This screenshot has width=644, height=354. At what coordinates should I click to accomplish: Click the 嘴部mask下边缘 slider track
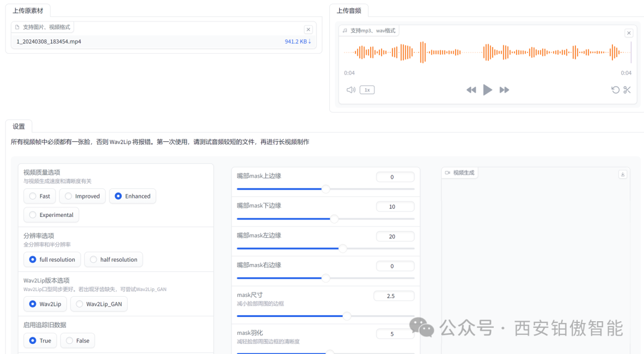click(x=325, y=219)
